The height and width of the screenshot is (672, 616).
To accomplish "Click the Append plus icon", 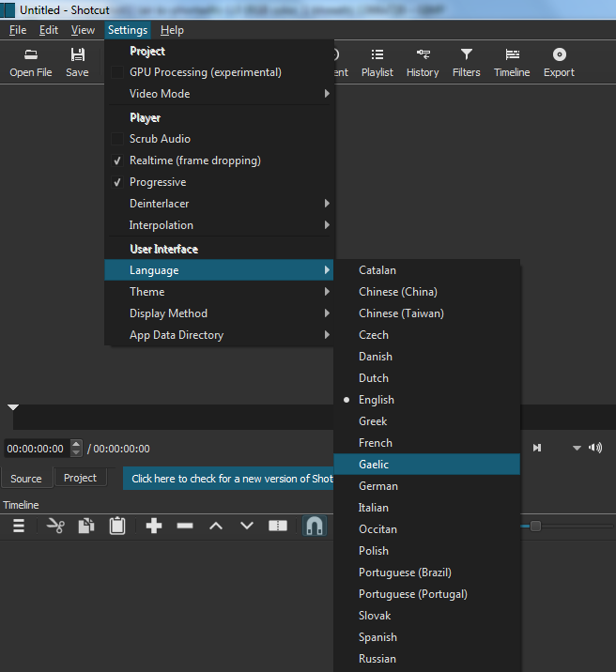I will [x=154, y=526].
